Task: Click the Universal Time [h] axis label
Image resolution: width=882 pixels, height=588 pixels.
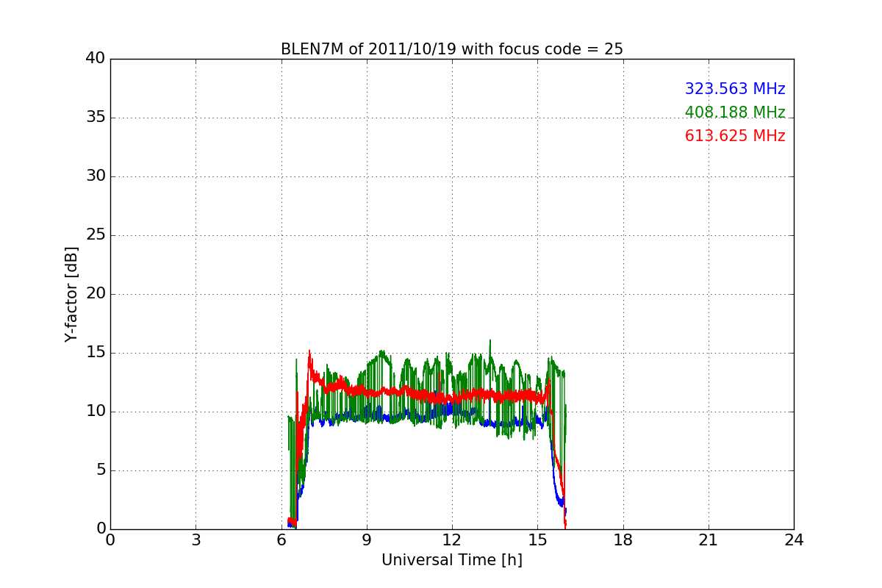Action: click(452, 560)
